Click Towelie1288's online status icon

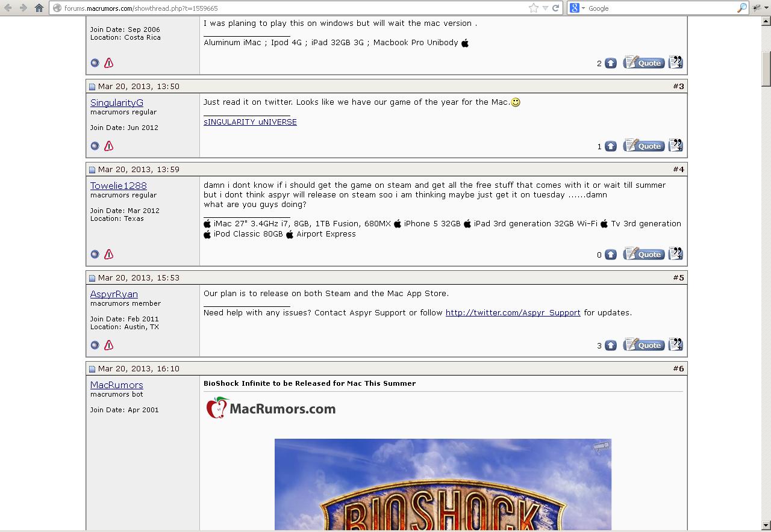(95, 254)
